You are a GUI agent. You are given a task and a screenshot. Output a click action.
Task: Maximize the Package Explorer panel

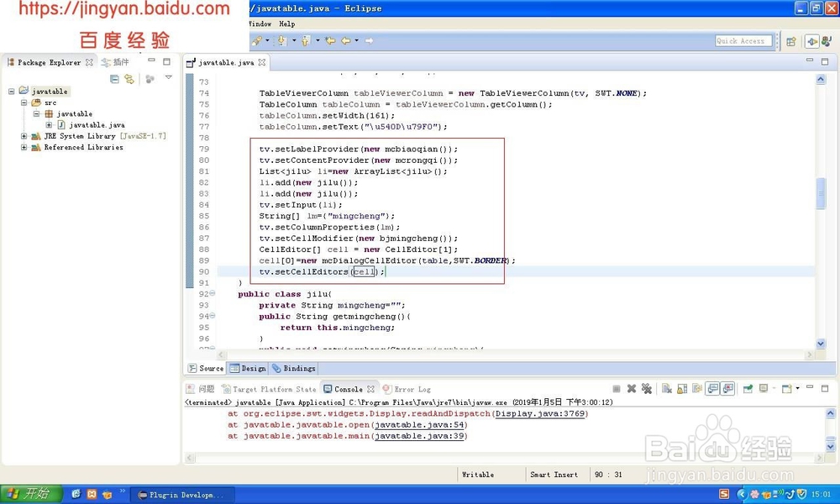[166, 61]
